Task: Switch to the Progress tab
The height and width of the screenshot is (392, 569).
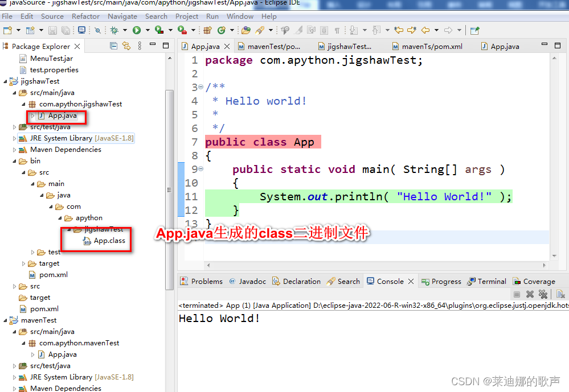Action: [441, 282]
